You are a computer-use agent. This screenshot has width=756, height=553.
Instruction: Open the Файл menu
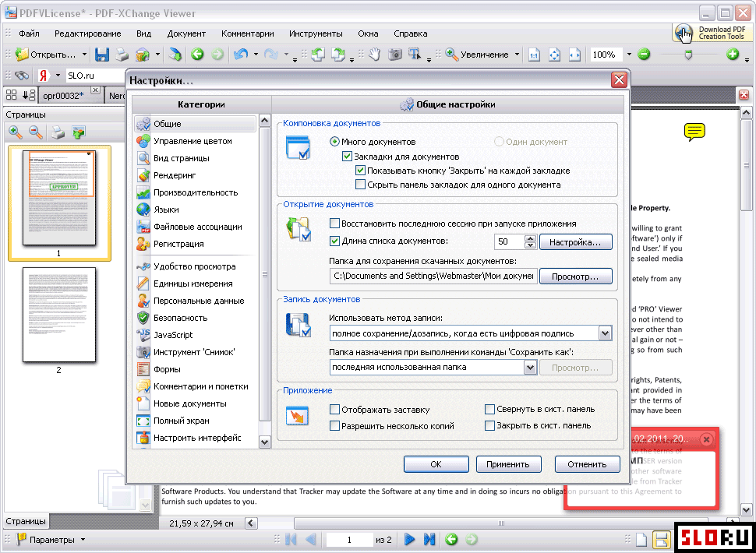click(29, 33)
